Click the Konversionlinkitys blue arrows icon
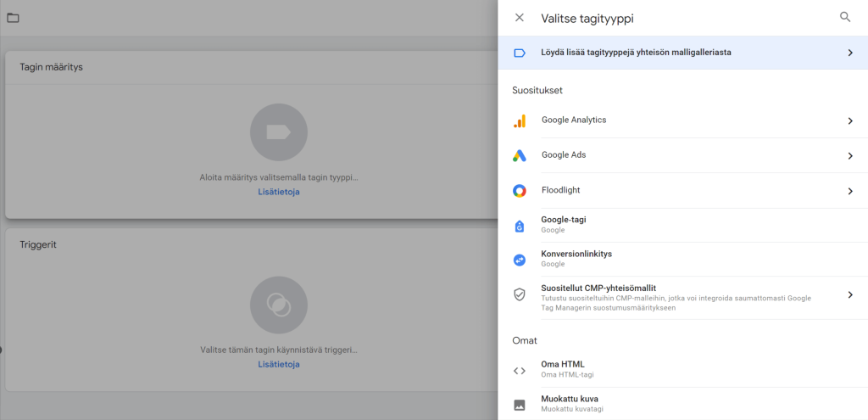This screenshot has width=868, height=420. point(520,260)
